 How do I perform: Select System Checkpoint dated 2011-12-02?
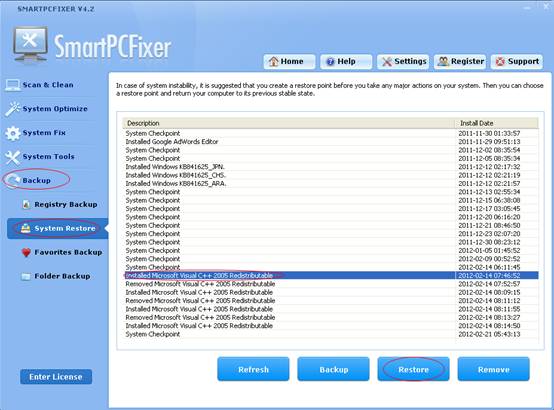point(331,150)
